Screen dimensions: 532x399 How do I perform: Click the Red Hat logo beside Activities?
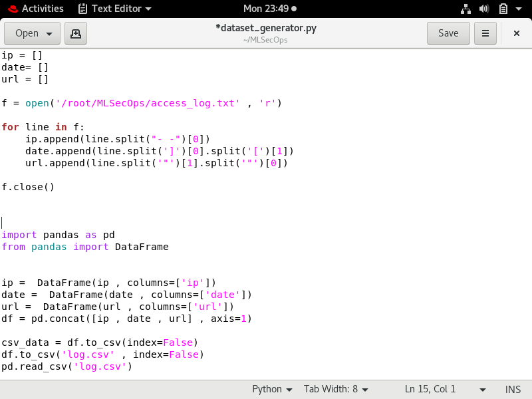point(13,9)
